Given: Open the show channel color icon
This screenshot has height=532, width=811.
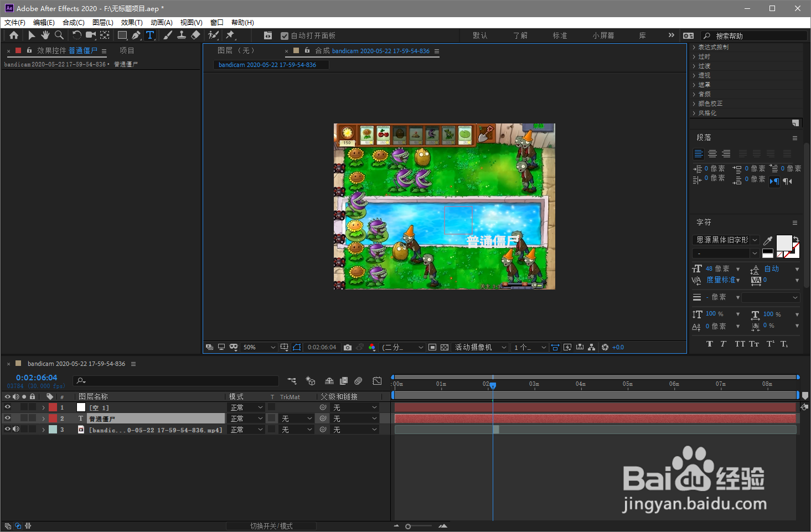Looking at the screenshot, I should pyautogui.click(x=372, y=348).
